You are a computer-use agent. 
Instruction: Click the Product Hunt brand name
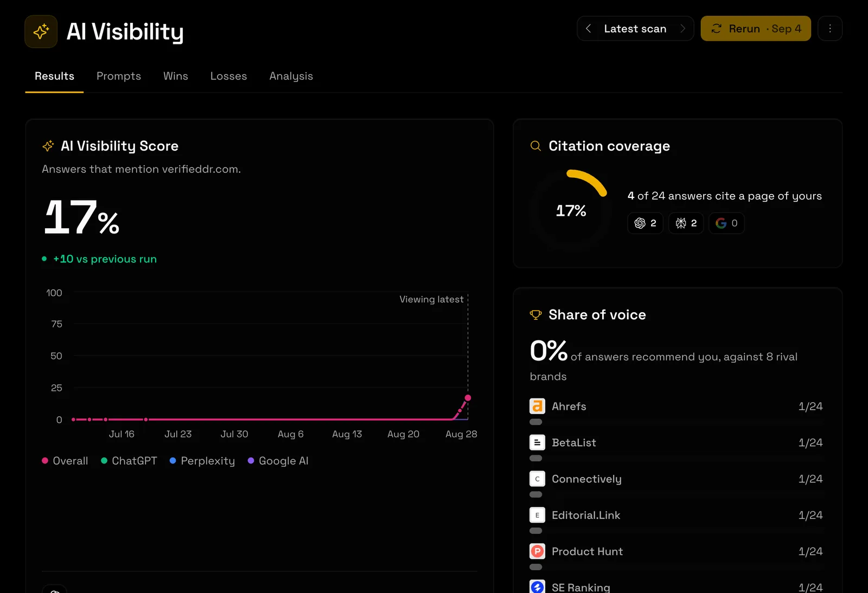pyautogui.click(x=587, y=552)
